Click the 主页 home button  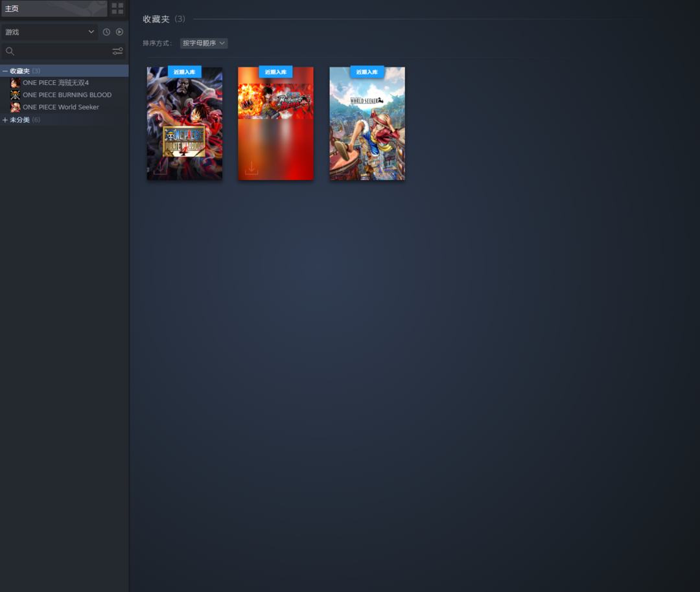(53, 8)
